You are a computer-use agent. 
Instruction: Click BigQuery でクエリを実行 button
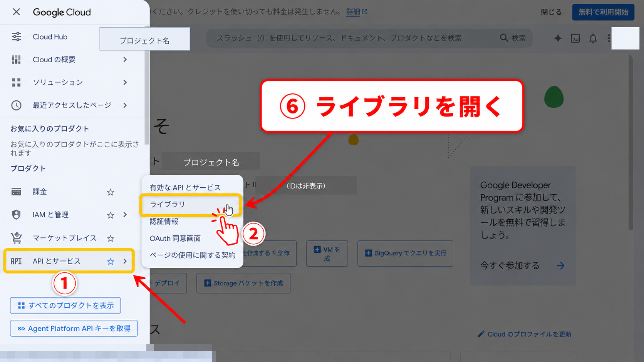click(x=405, y=254)
